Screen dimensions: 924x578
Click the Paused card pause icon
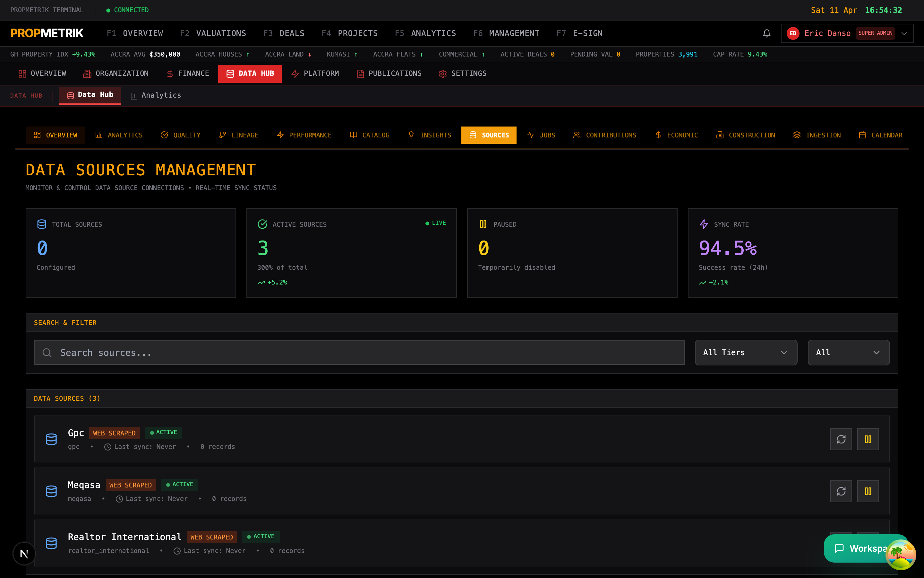pyautogui.click(x=483, y=224)
